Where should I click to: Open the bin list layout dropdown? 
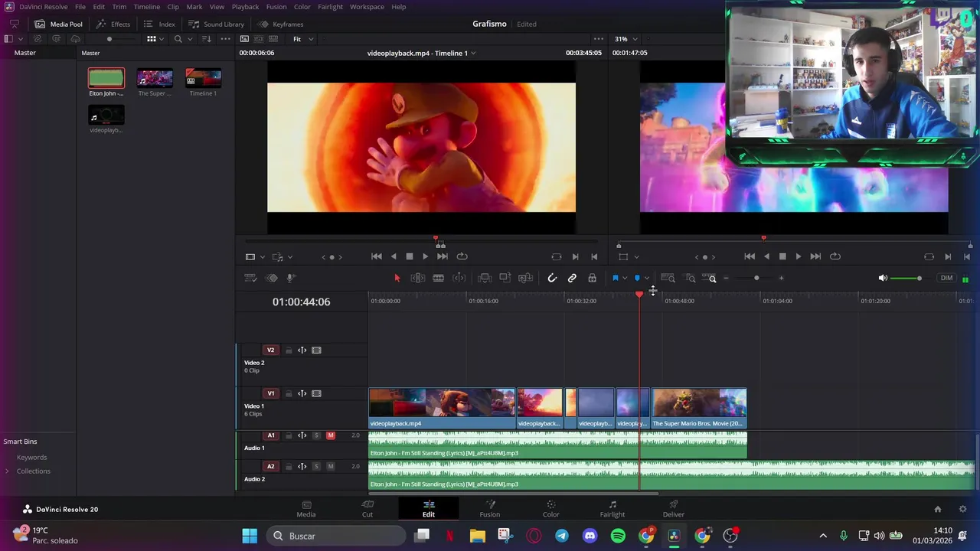[x=20, y=39]
